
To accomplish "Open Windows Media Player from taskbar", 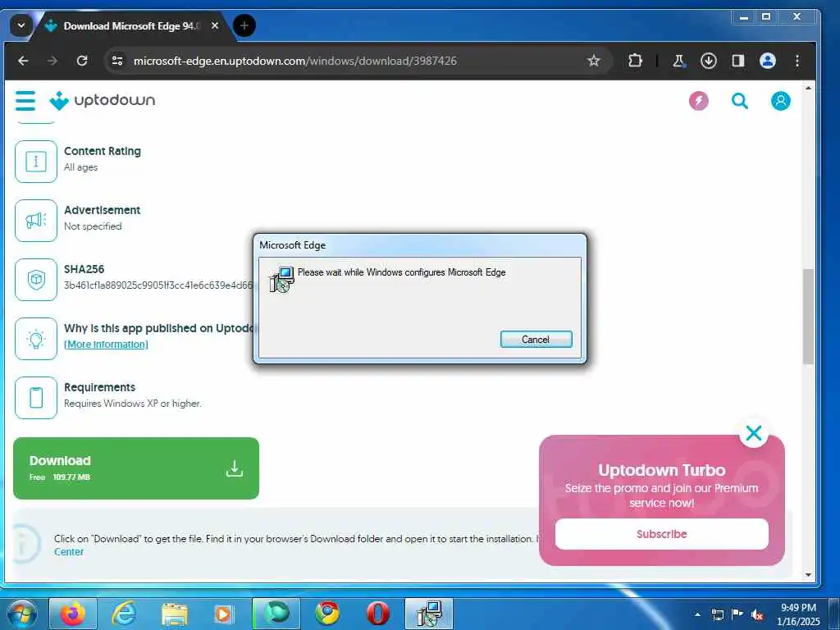I will tap(225, 614).
